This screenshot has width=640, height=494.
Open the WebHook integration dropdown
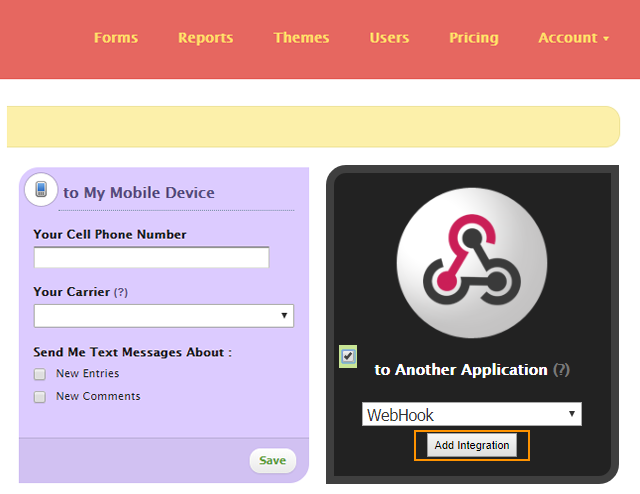[472, 414]
